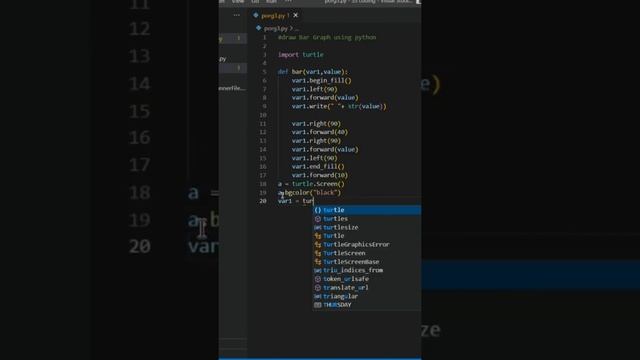Choose the turtles suggestion
Viewport: 640px width, 360px height.
point(367,219)
